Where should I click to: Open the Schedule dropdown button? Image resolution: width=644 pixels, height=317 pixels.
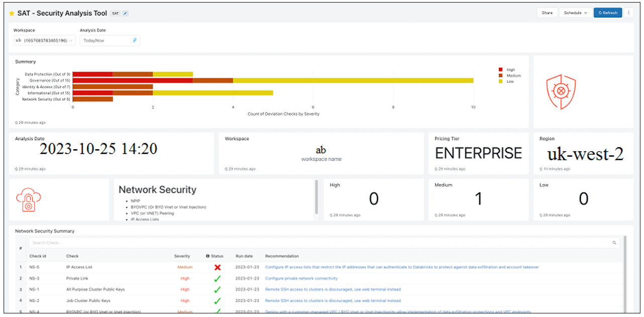coord(575,13)
